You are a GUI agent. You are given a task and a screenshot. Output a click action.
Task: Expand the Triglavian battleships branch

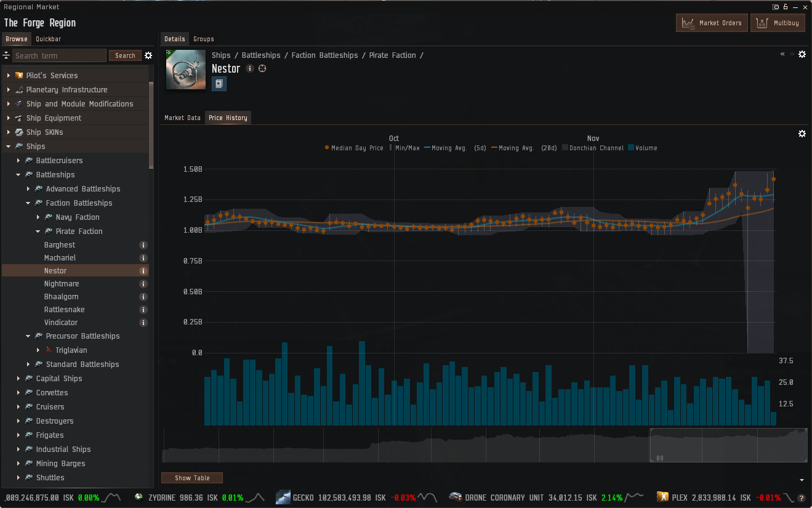click(x=38, y=350)
